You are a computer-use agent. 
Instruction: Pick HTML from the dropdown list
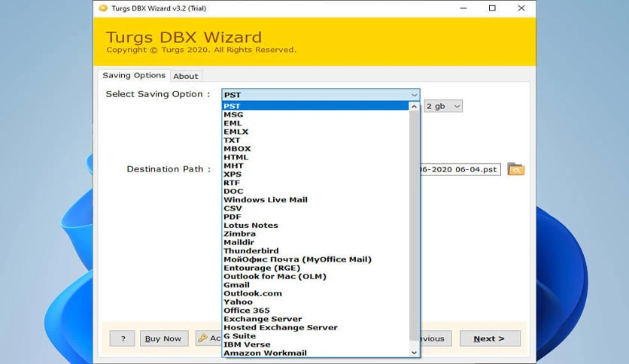pyautogui.click(x=316, y=157)
